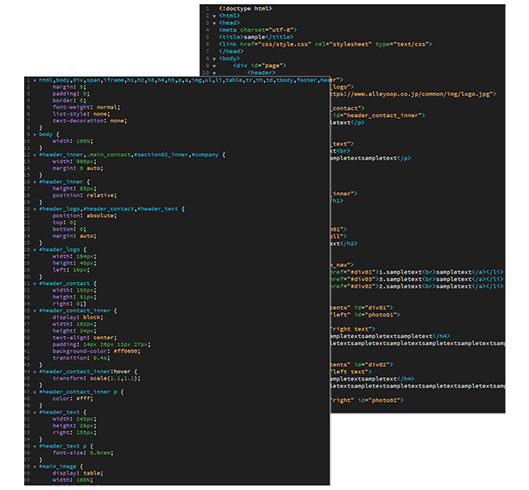Image resolution: width=529 pixels, height=490 pixels.
Task: Click the alleyoop.co.jp logo.jpg URL line
Action: pyautogui.click(x=413, y=94)
